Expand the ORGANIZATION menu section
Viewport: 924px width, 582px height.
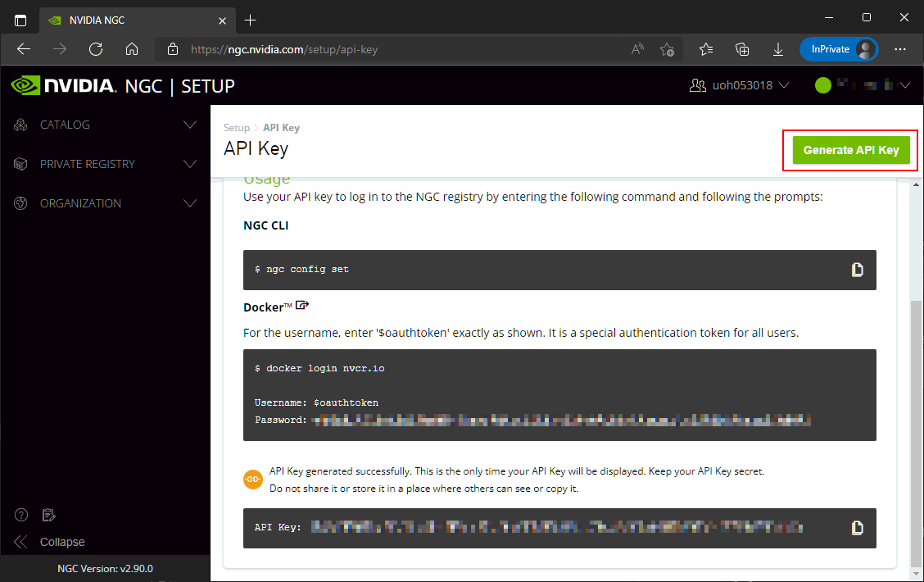pyautogui.click(x=105, y=203)
